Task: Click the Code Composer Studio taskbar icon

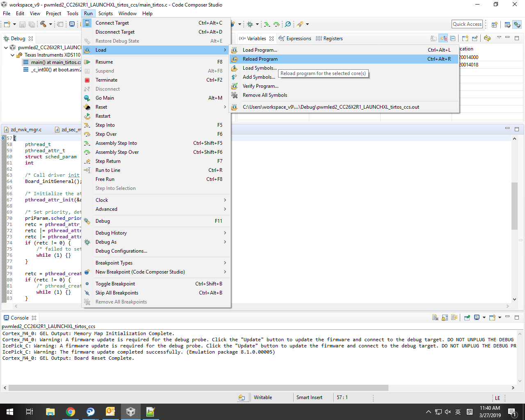Action: pyautogui.click(x=130, y=412)
